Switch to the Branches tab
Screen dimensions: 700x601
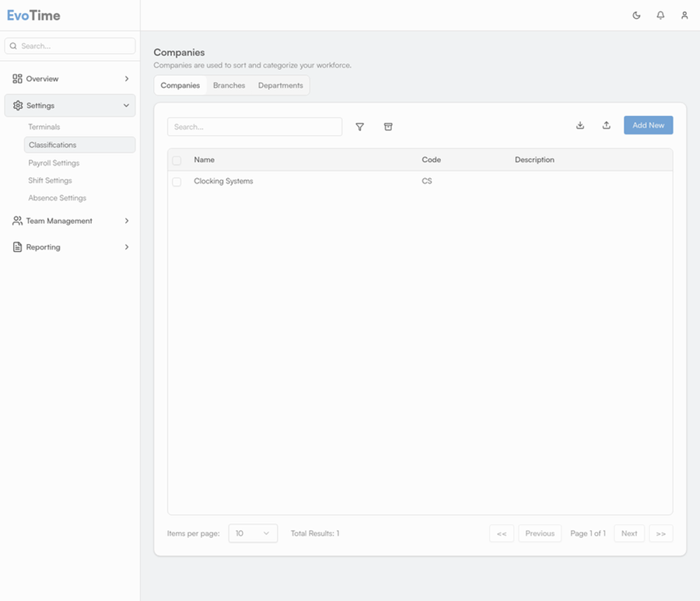pos(229,86)
